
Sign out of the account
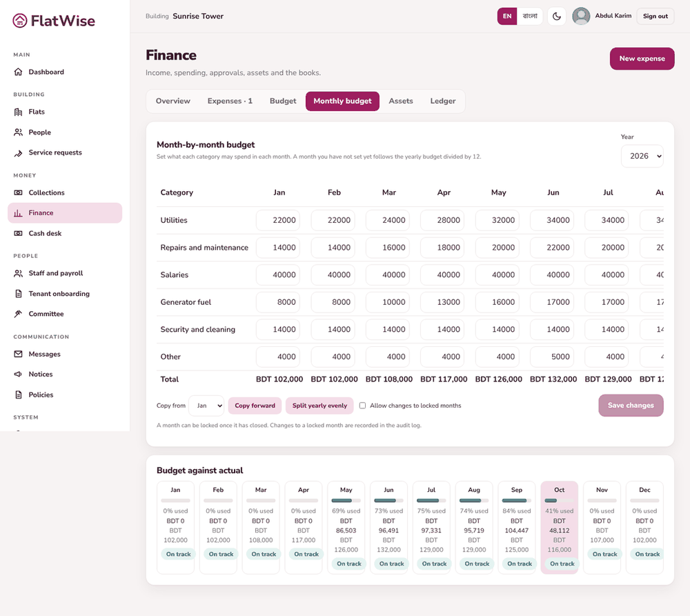655,17
